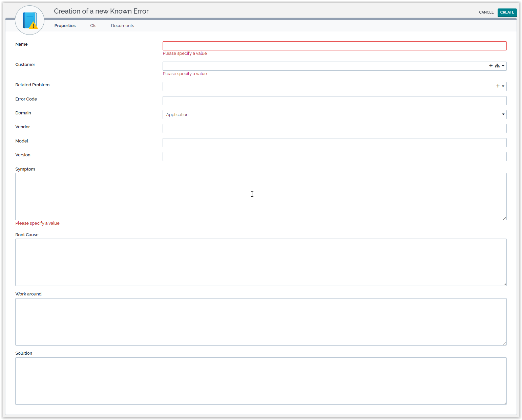Click inside the Work around text area

coord(261,322)
